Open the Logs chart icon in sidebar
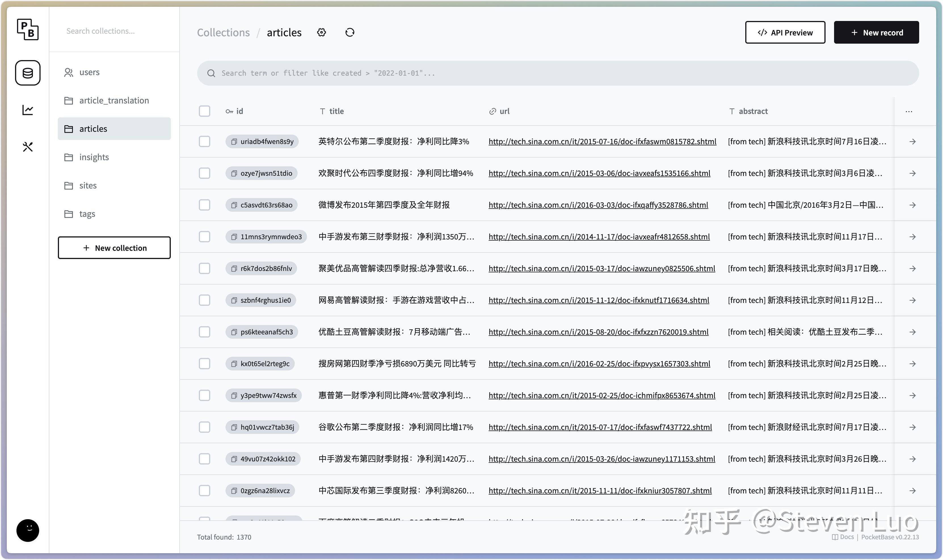 point(28,110)
